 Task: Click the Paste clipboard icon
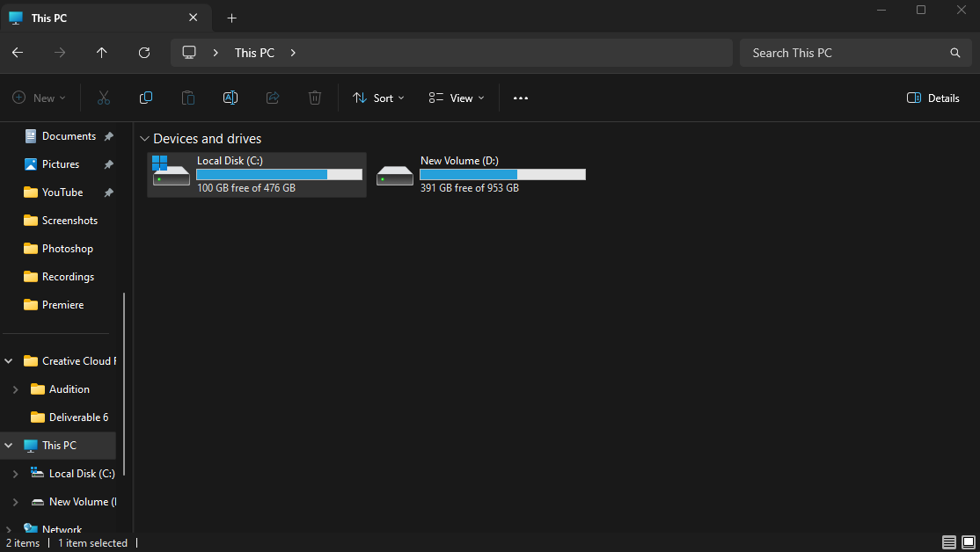[188, 98]
